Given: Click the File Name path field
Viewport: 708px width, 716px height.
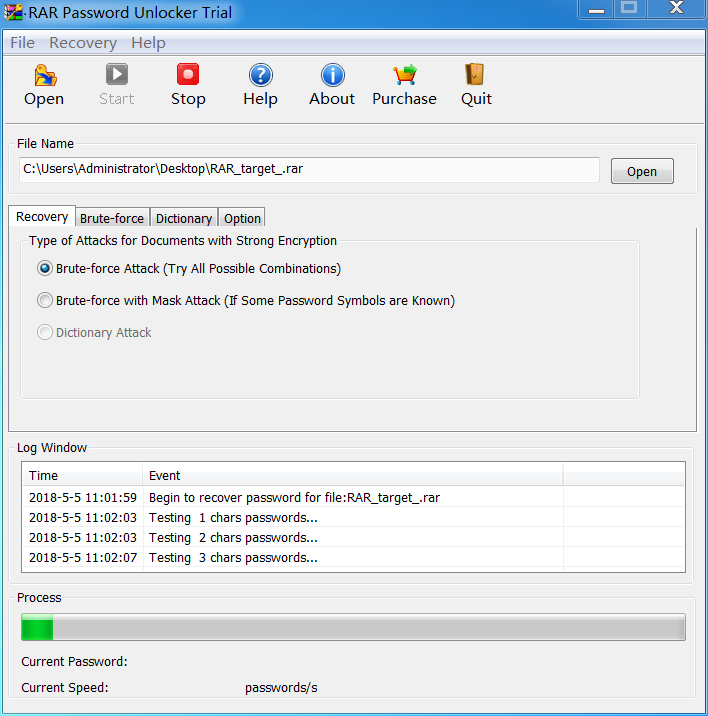Looking at the screenshot, I should pos(309,169).
